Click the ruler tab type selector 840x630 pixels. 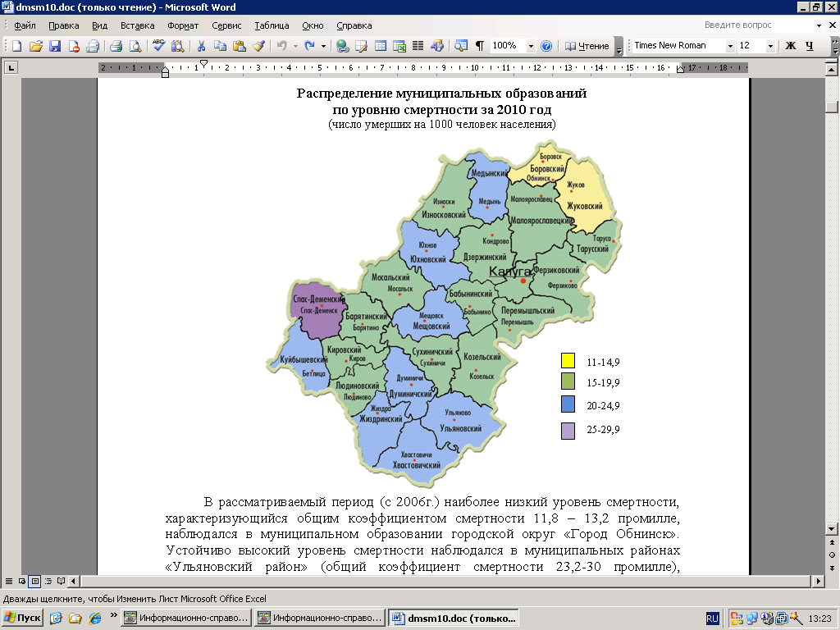11,67
